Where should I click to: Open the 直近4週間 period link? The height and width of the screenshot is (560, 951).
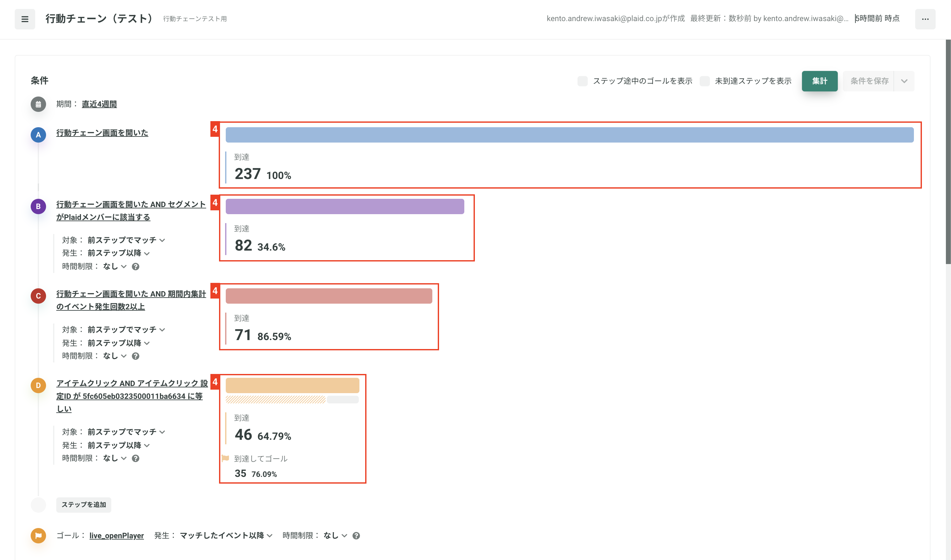coord(99,104)
